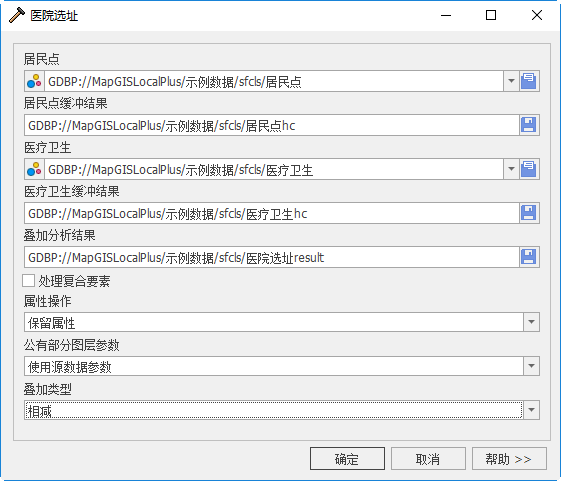Click into the 医疗卫生hc output path field
The image size is (561, 481).
click(x=272, y=213)
